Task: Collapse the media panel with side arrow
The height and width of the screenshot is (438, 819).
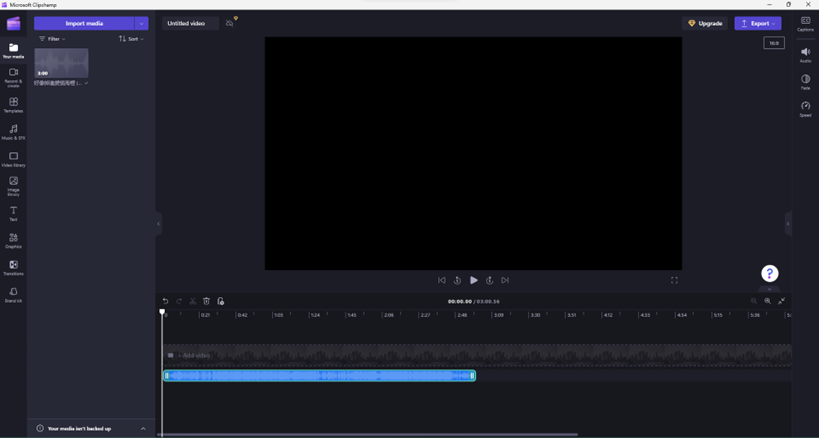Action: tap(158, 224)
